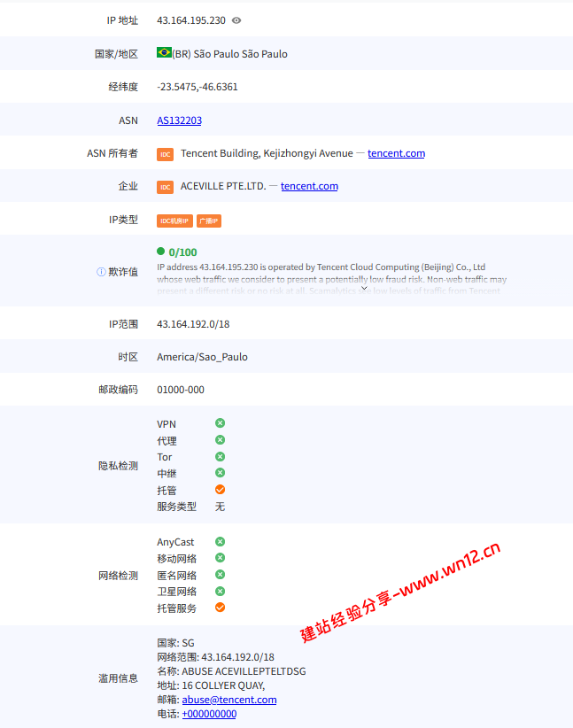Click the 国家: SG line
The width and height of the screenshot is (573, 728).
point(175,643)
